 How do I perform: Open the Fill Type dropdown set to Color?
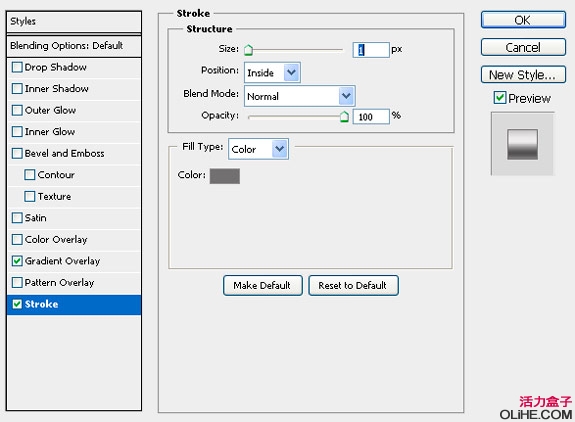click(258, 149)
